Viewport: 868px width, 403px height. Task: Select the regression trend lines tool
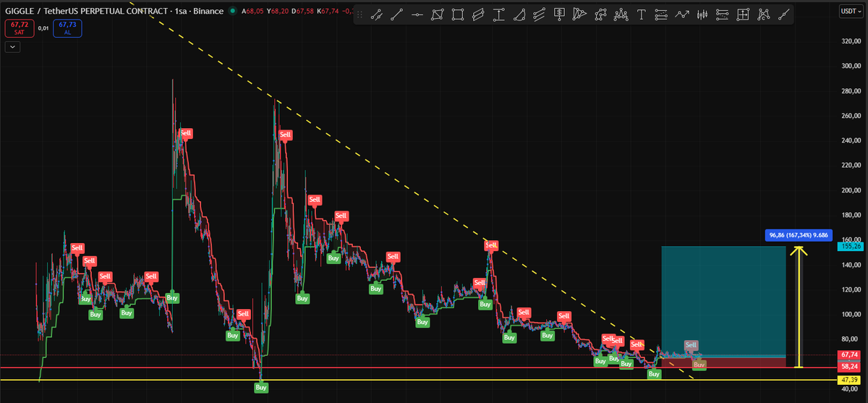tap(540, 14)
